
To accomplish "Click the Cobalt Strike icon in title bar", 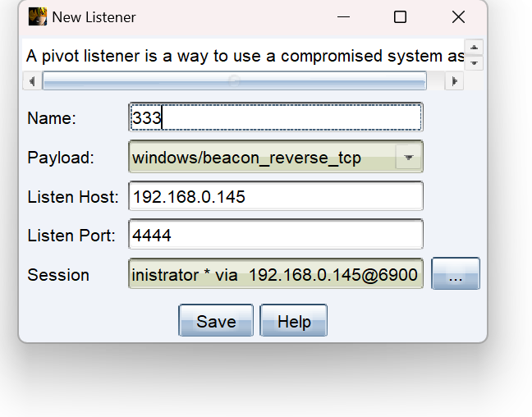I will [38, 17].
